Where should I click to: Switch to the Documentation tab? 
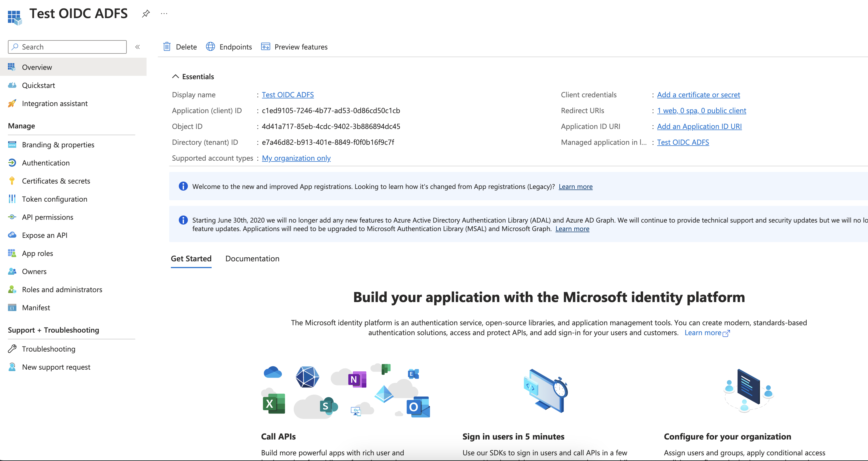(x=252, y=258)
